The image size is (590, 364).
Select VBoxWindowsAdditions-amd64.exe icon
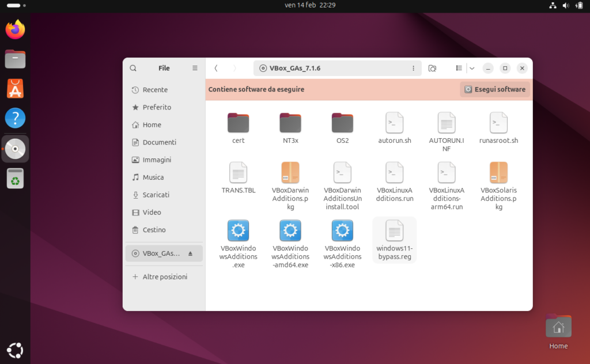[x=290, y=230]
